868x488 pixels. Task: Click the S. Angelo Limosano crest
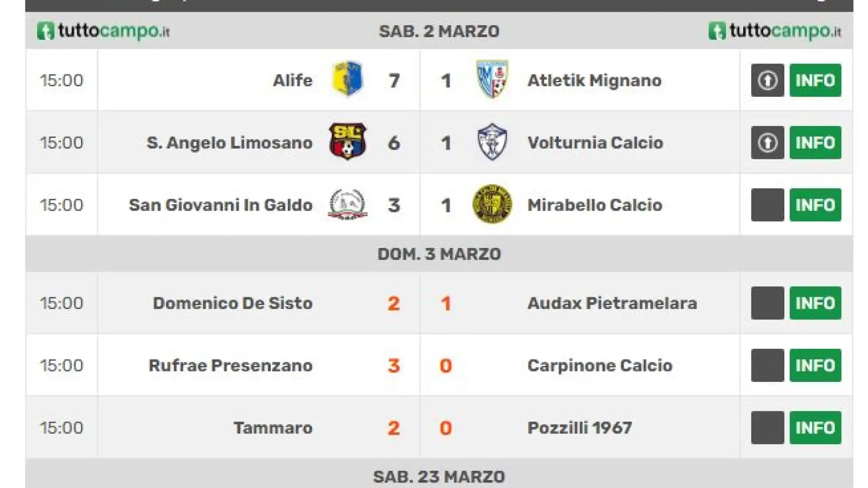click(347, 141)
